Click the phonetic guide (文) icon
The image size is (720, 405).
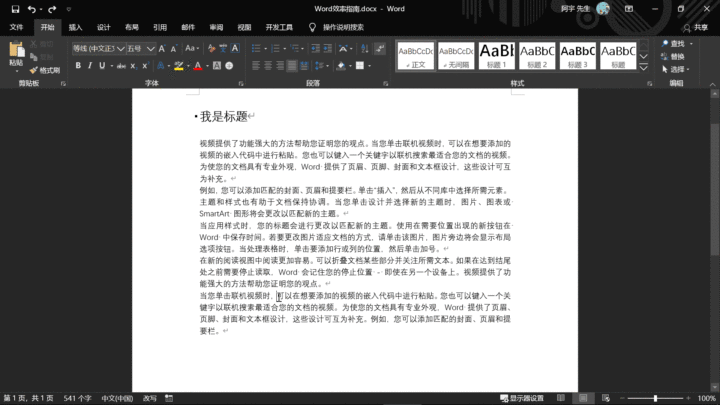pyautogui.click(x=223, y=49)
